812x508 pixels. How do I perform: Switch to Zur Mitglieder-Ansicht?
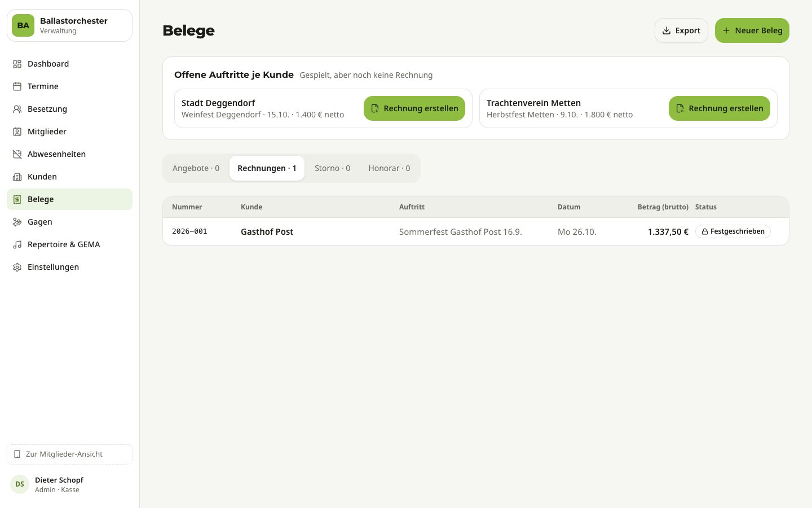pyautogui.click(x=69, y=454)
